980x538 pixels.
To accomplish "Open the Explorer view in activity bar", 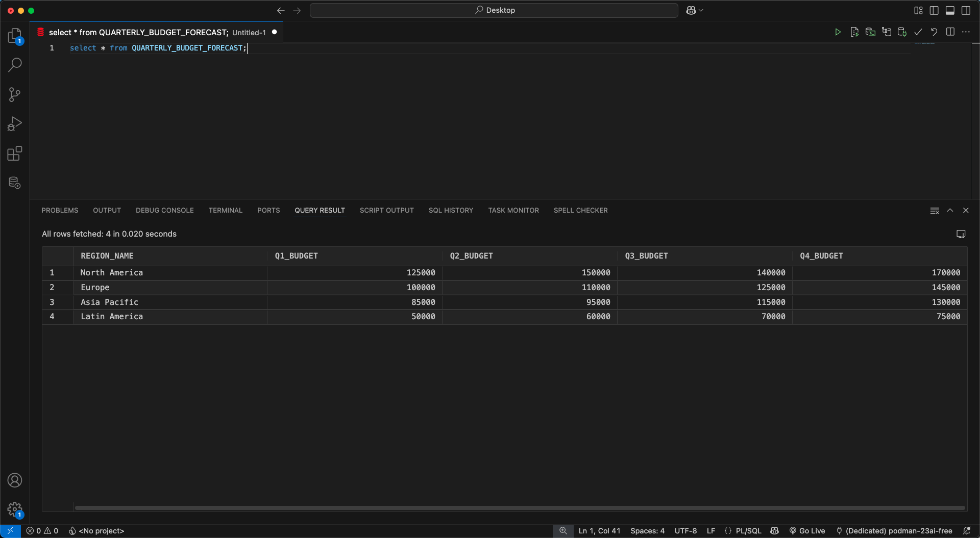I will (x=15, y=36).
